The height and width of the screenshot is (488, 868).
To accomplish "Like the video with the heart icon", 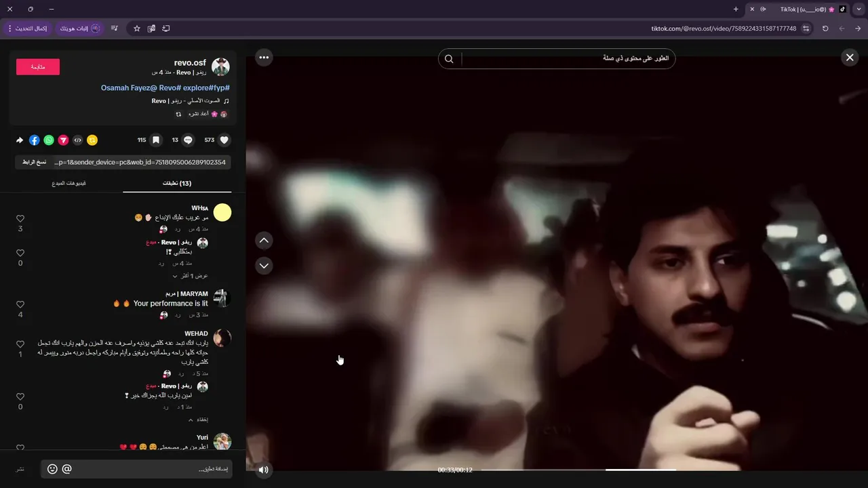I will (224, 140).
